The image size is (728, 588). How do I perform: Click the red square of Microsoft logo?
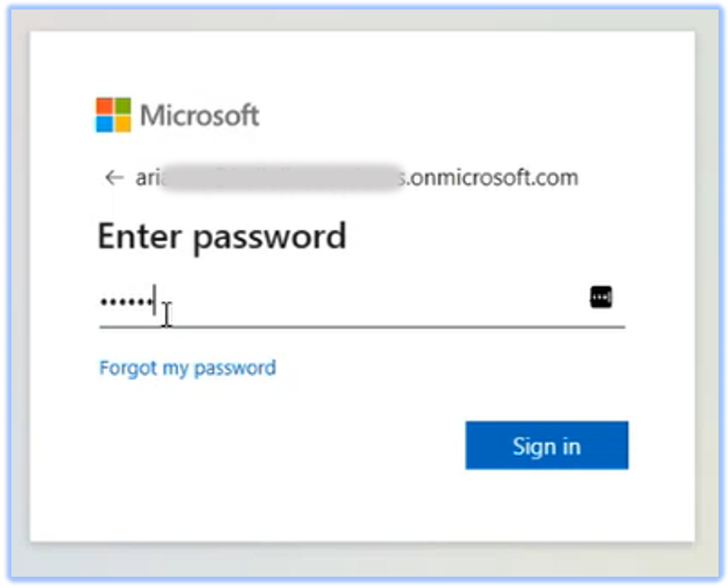point(104,106)
